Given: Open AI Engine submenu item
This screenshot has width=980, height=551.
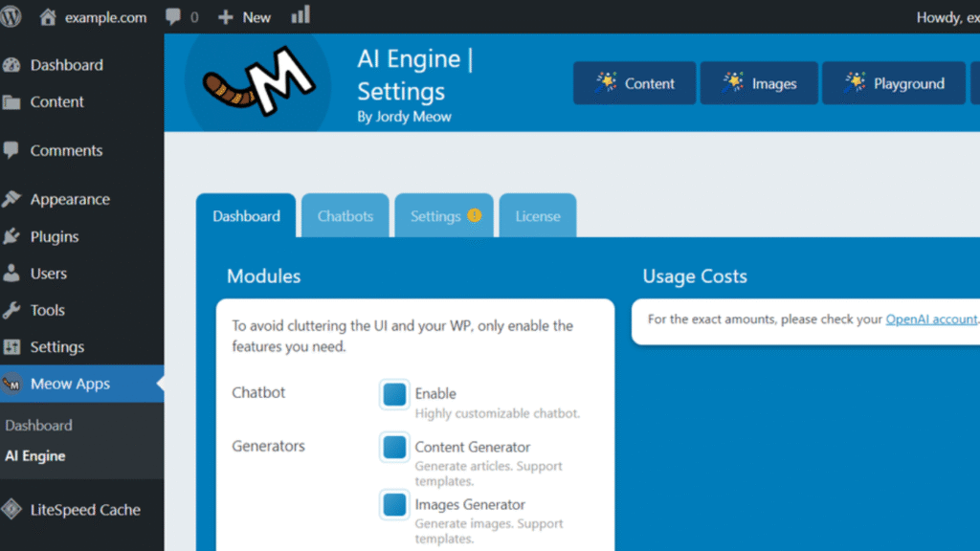Looking at the screenshot, I should [35, 456].
